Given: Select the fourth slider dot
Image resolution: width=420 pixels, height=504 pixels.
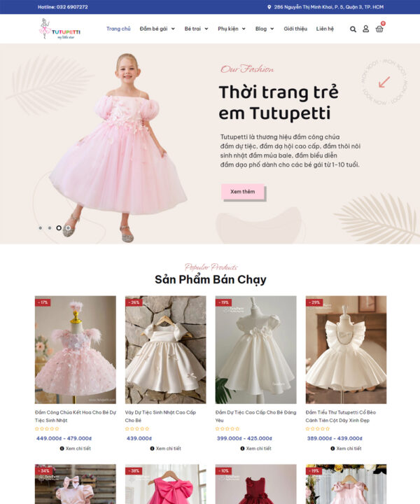Looking at the screenshot, I should tap(68, 228).
